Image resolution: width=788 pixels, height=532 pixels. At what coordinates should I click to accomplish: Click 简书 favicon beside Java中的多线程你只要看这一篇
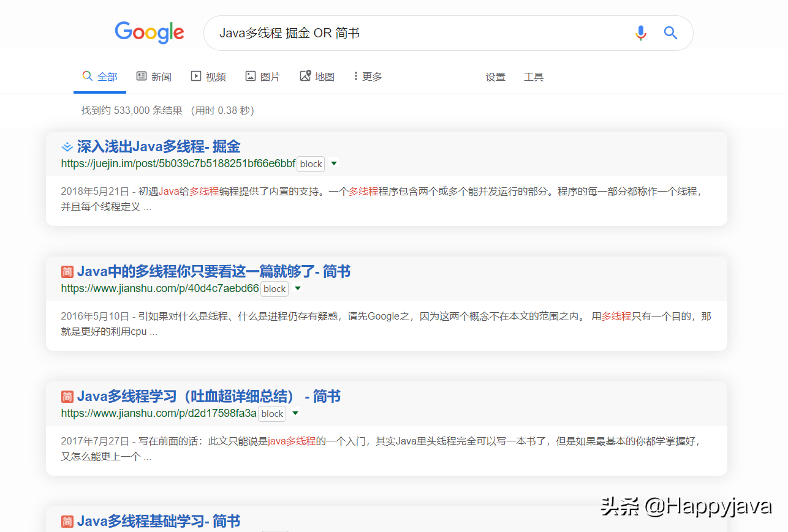coord(67,272)
